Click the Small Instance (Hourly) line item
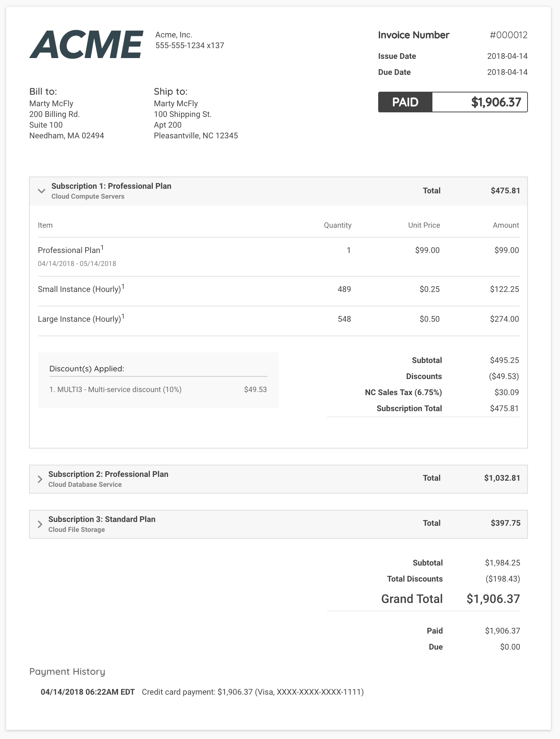The image size is (560, 739). point(79,289)
